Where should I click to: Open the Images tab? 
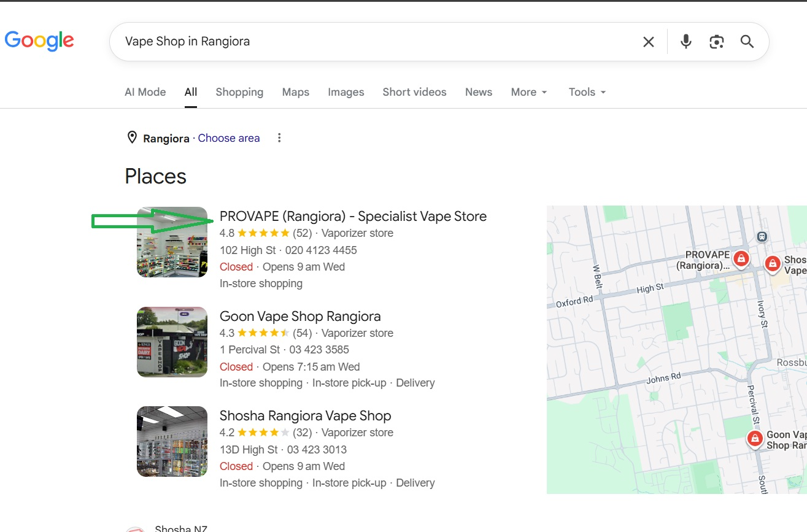(346, 92)
